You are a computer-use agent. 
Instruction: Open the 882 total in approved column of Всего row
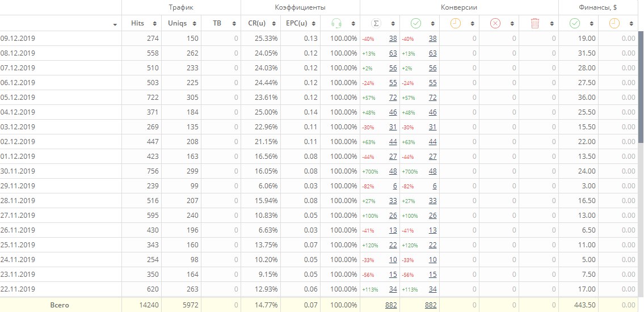coord(431,305)
